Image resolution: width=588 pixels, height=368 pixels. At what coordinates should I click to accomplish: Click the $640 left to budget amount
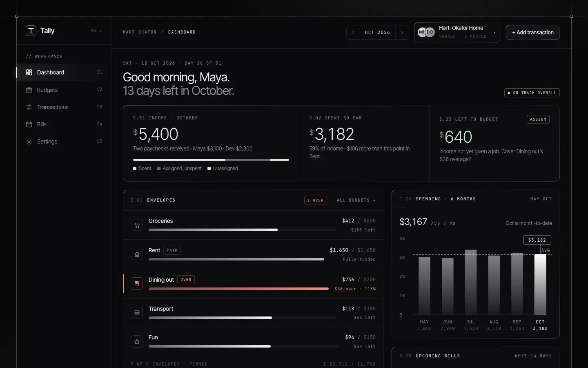tap(456, 137)
